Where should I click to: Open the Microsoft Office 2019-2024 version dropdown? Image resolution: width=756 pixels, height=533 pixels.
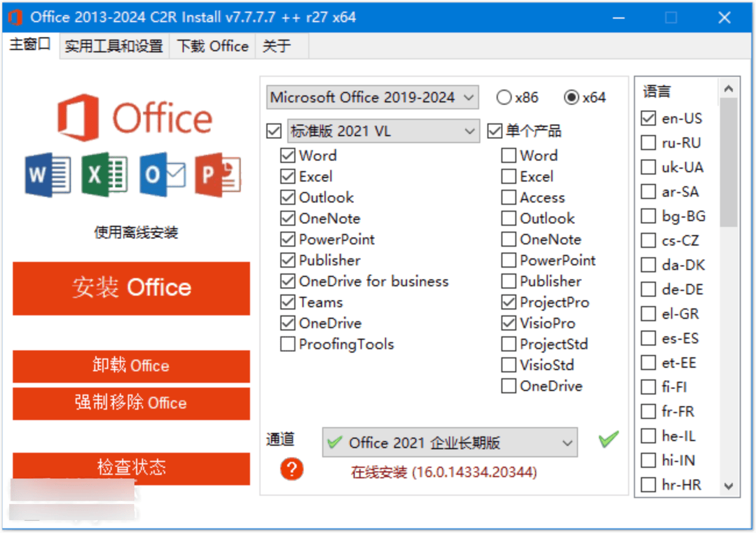pyautogui.click(x=372, y=98)
